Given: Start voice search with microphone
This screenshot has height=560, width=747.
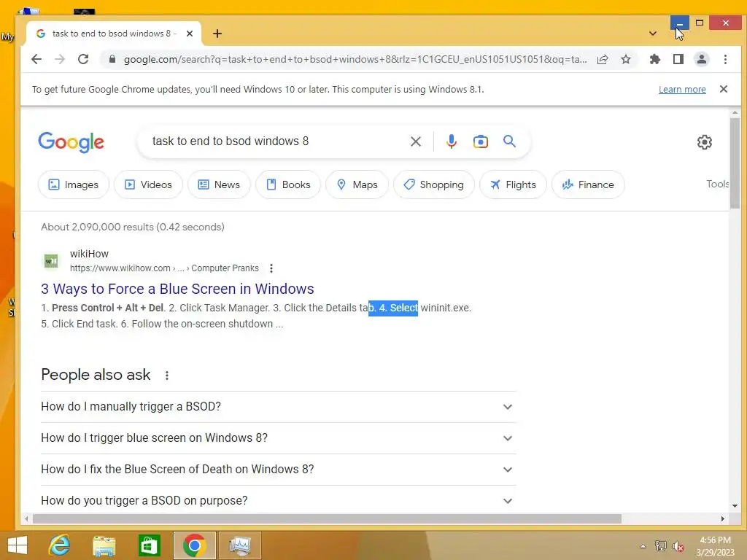Looking at the screenshot, I should (x=451, y=141).
